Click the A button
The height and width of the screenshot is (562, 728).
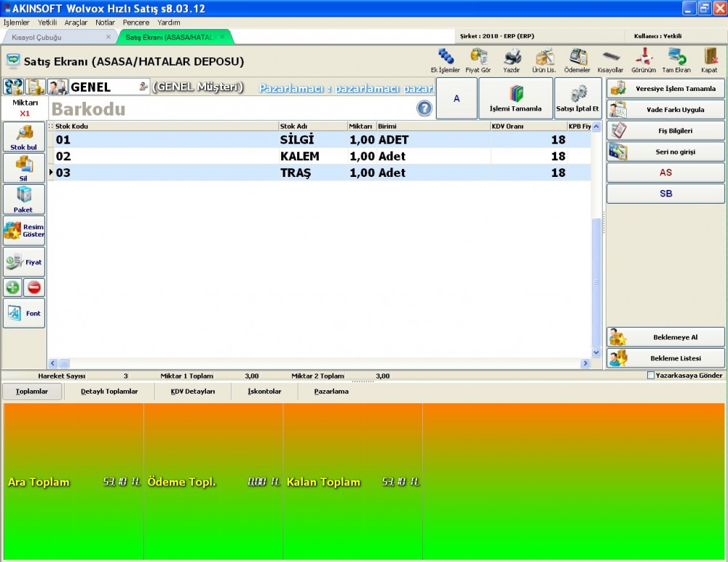click(456, 98)
